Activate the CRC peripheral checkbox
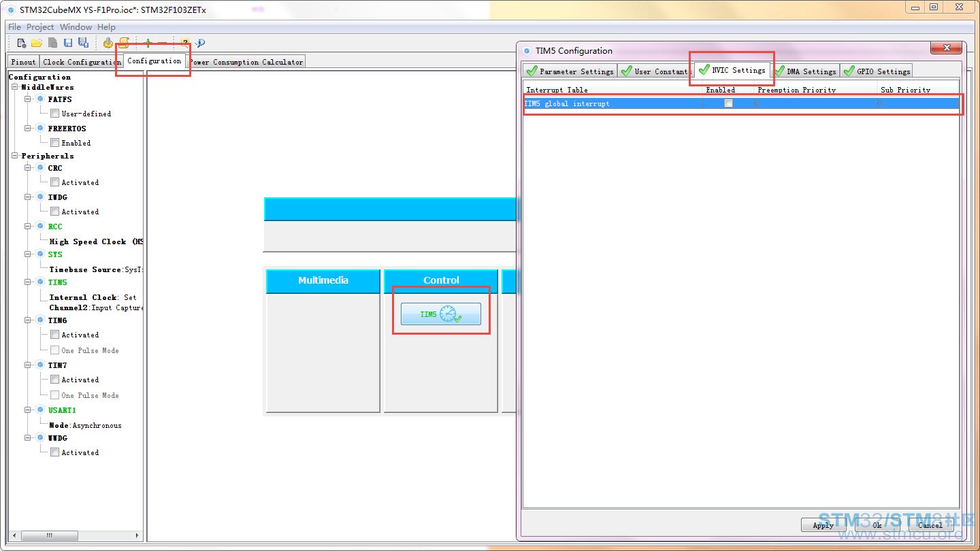 point(54,182)
